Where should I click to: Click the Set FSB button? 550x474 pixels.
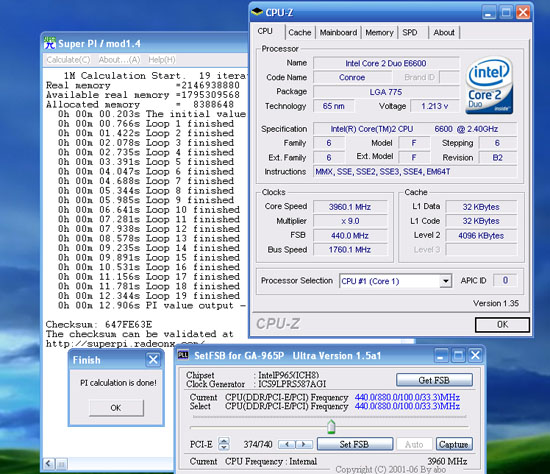coord(355,444)
